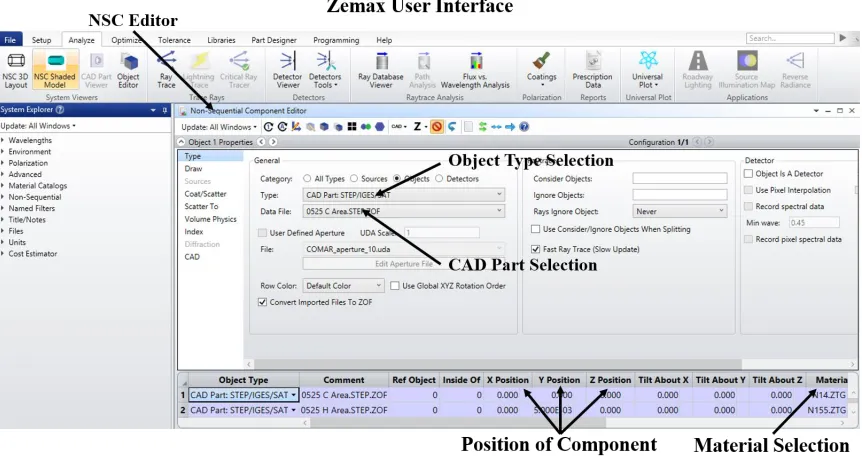Check Object Is A Detector
Screen dimensions: 862x458
pos(748,174)
